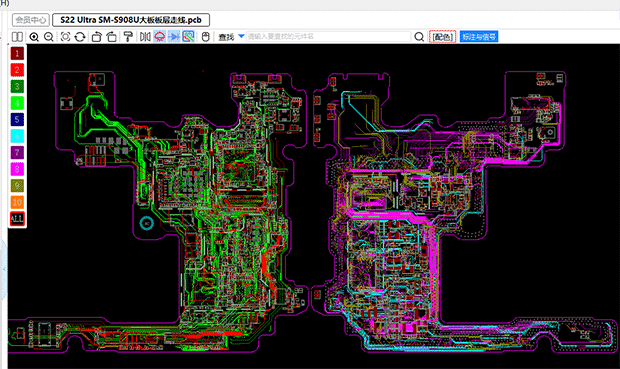Open the S22 Ultra SM-S908U pcb tab
This screenshot has width=620, height=369.
[x=131, y=20]
